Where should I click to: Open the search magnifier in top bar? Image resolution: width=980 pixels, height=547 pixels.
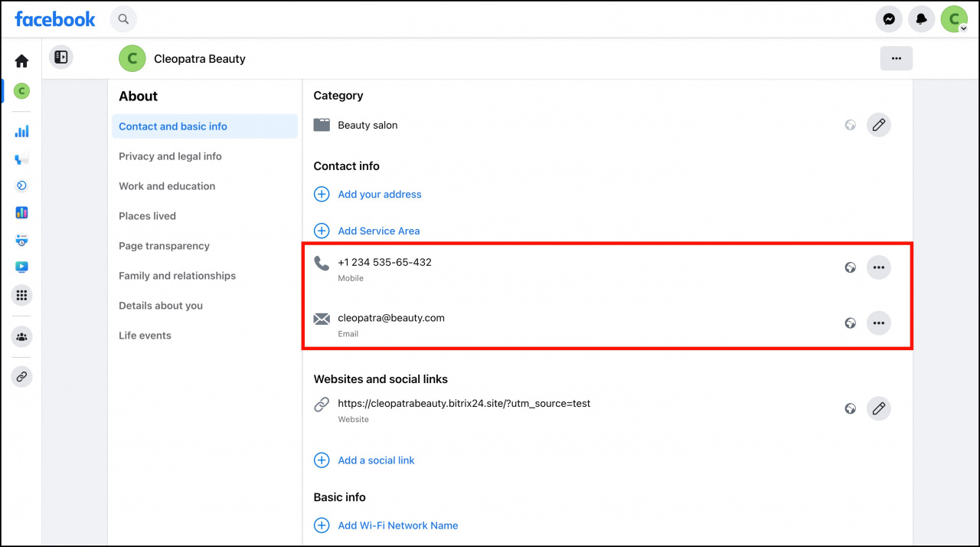coord(123,19)
